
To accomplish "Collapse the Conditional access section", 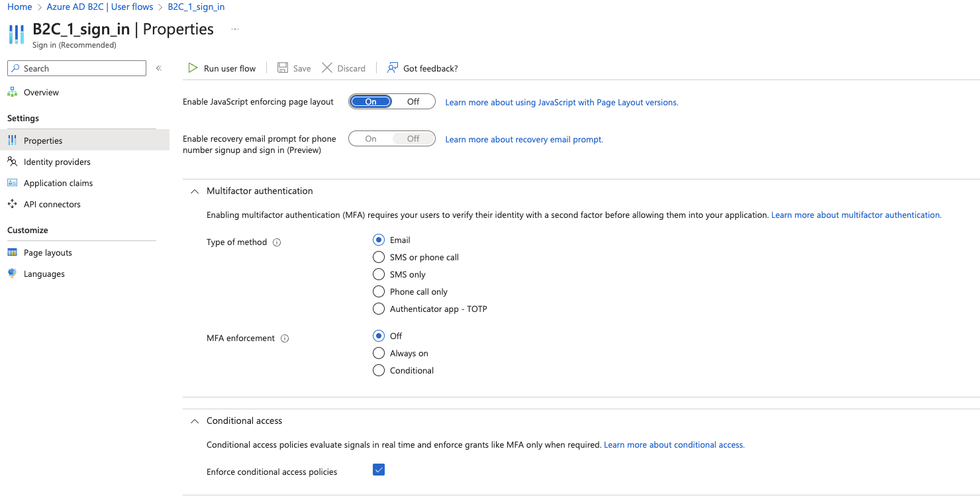I will [195, 421].
